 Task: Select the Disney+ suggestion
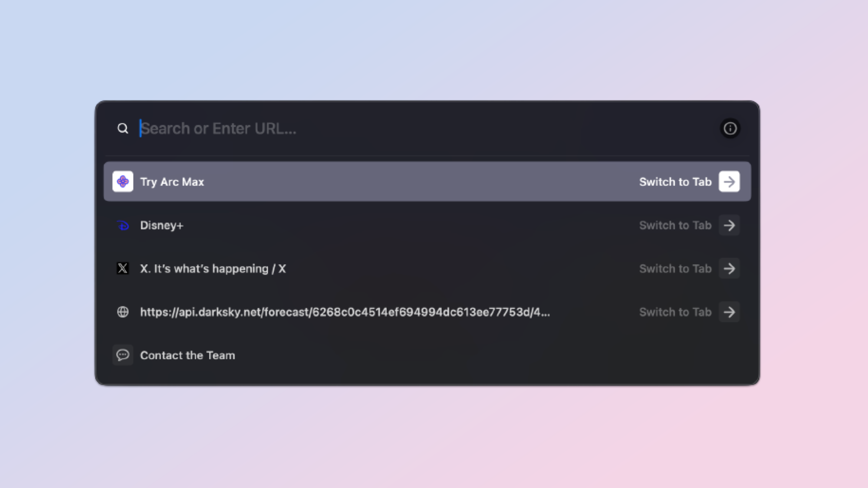point(427,225)
